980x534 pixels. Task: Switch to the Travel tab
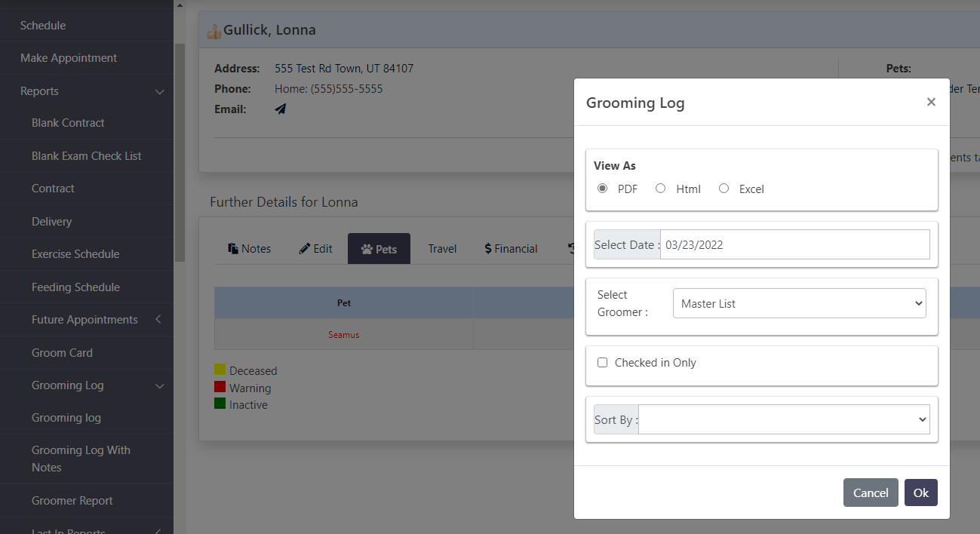pos(442,249)
